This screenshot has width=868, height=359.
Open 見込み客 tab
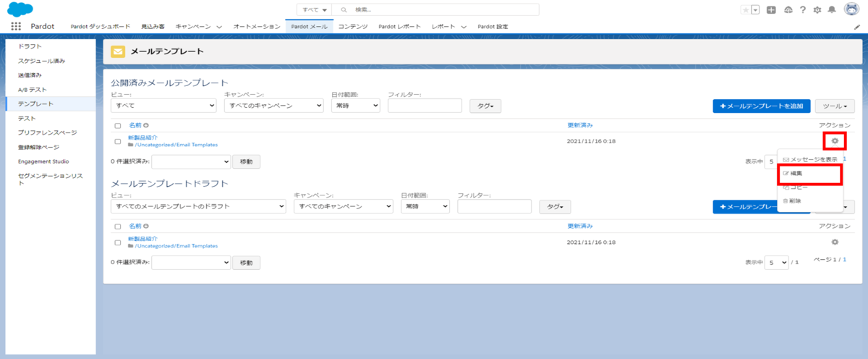[x=153, y=26]
